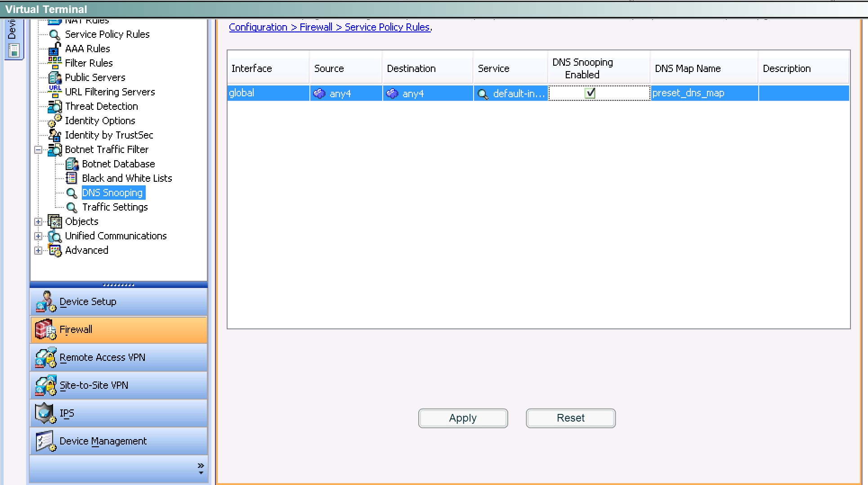
Task: Click the Source any4 network icon
Action: (x=319, y=94)
